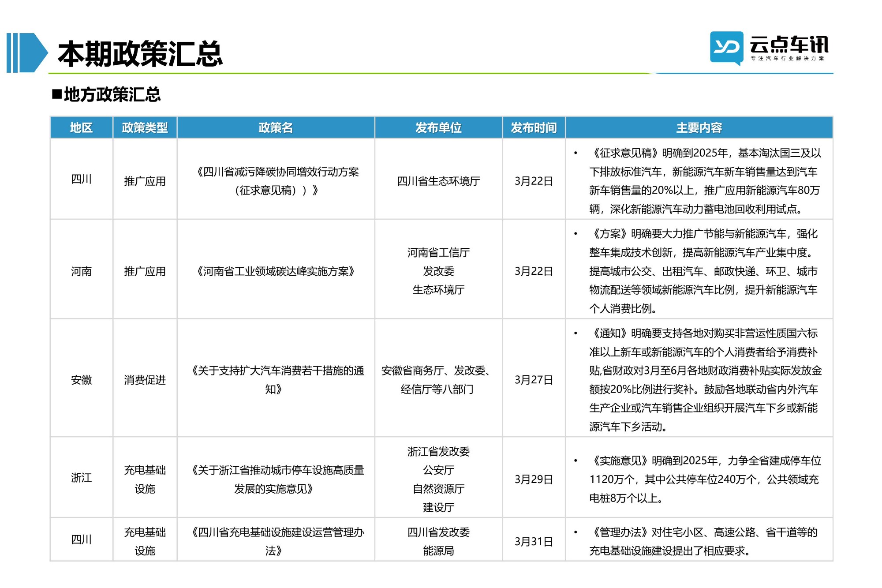Click 3月22日 in the 四川 row

[x=534, y=181]
